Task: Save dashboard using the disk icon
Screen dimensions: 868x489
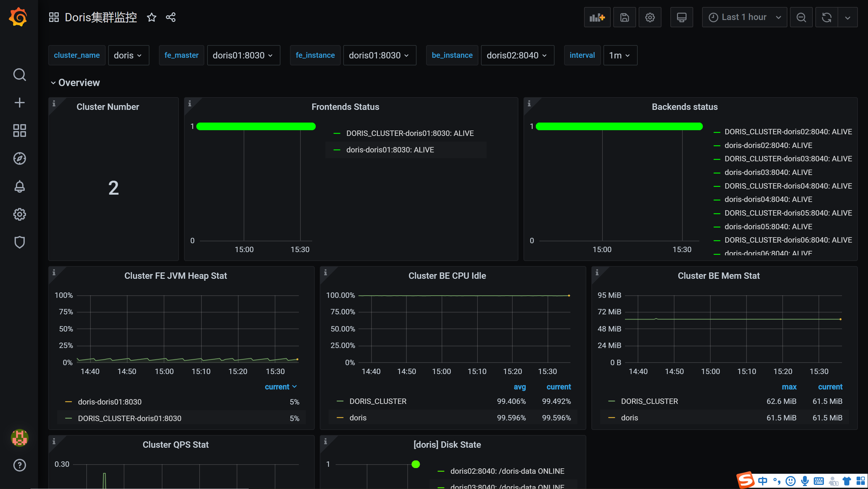Action: 624,17
